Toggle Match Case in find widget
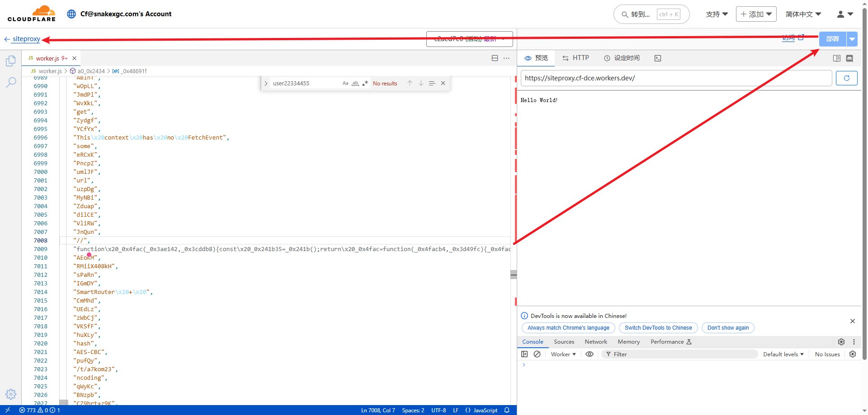Image resolution: width=868 pixels, height=415 pixels. 345,83
